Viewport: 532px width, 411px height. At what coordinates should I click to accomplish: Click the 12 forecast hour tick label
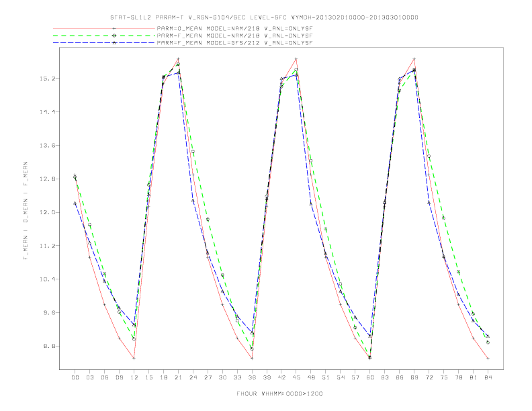pyautogui.click(x=134, y=377)
